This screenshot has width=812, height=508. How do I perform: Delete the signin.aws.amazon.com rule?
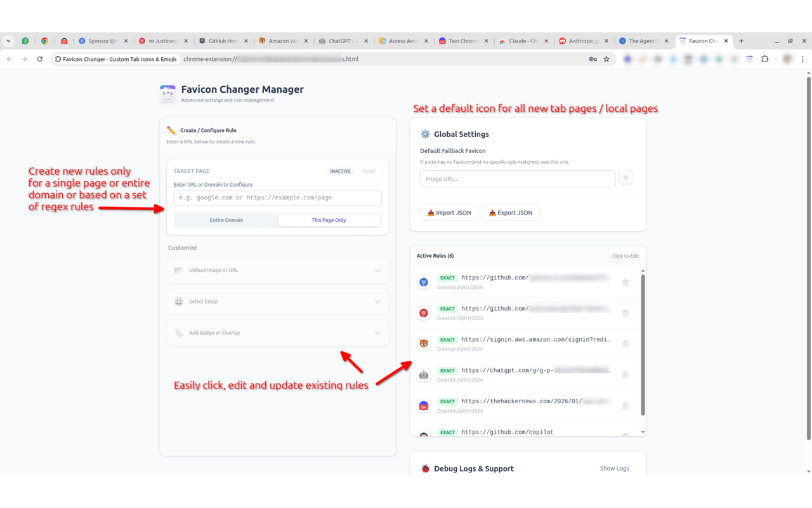(x=625, y=344)
